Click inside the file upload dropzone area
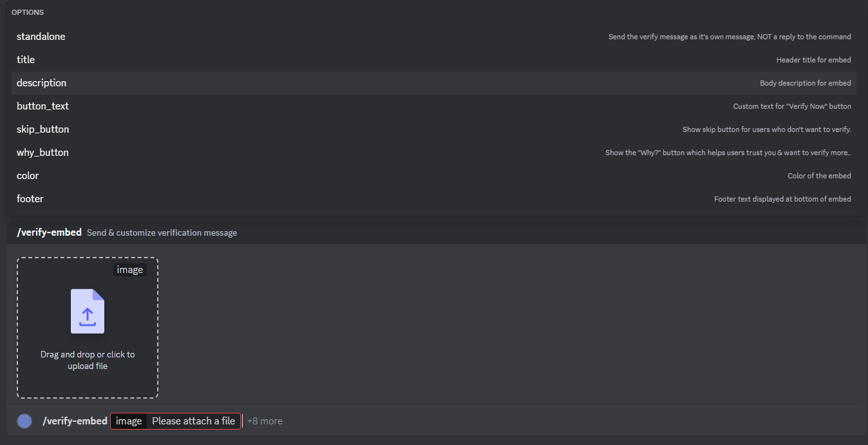The width and height of the screenshot is (868, 445). coord(87,328)
